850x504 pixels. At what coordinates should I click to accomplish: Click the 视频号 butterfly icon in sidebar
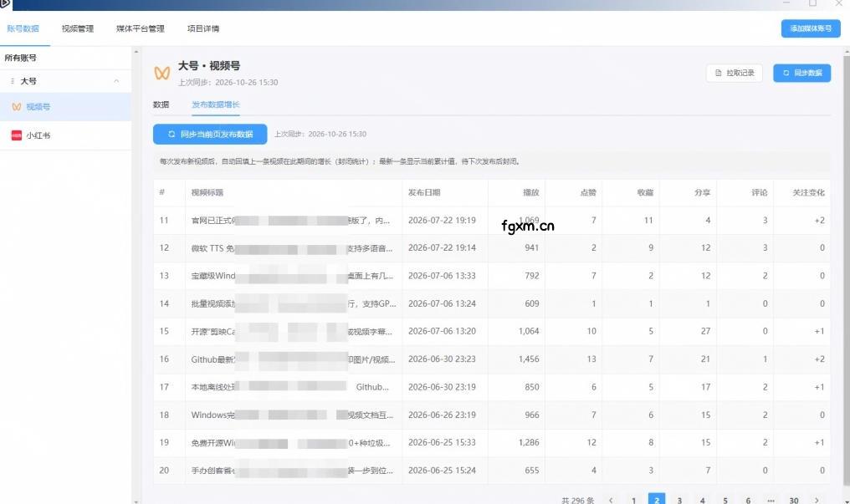pyautogui.click(x=17, y=107)
